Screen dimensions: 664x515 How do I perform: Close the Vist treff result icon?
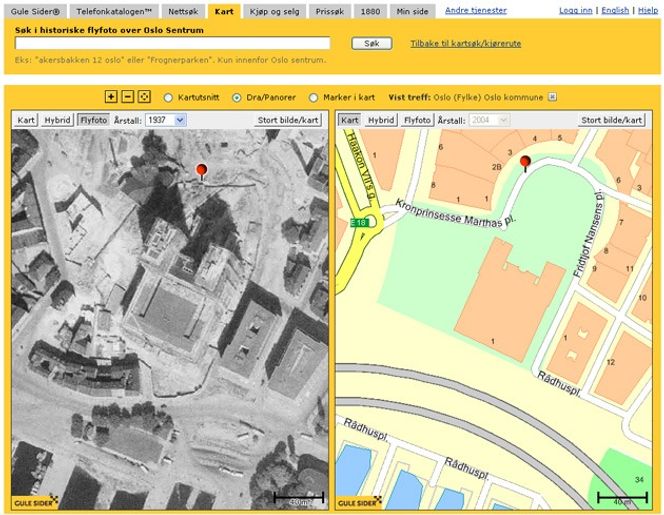[552, 97]
